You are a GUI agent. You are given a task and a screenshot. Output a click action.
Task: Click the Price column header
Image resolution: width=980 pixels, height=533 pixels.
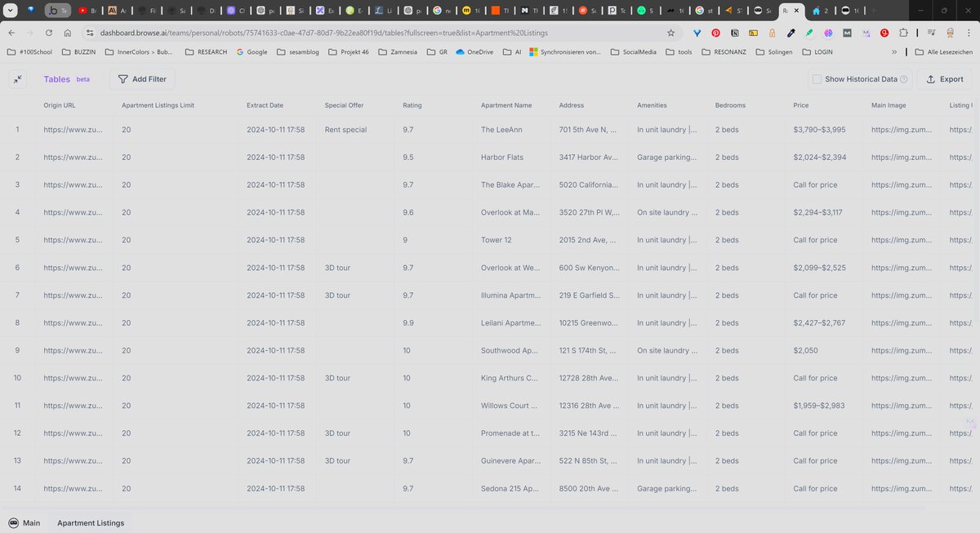coord(800,105)
